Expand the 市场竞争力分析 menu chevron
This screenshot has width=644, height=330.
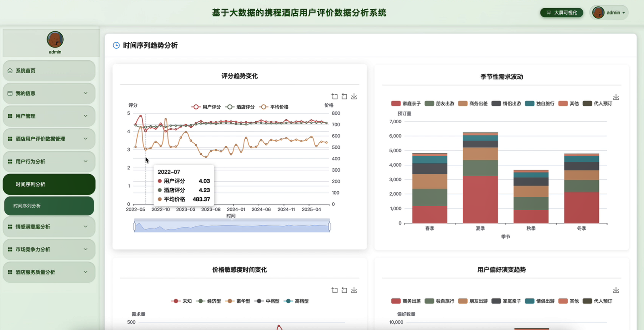(x=85, y=249)
